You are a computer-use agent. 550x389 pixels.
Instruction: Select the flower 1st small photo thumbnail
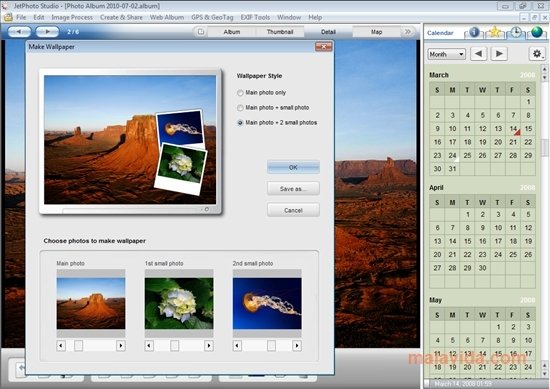(x=179, y=303)
